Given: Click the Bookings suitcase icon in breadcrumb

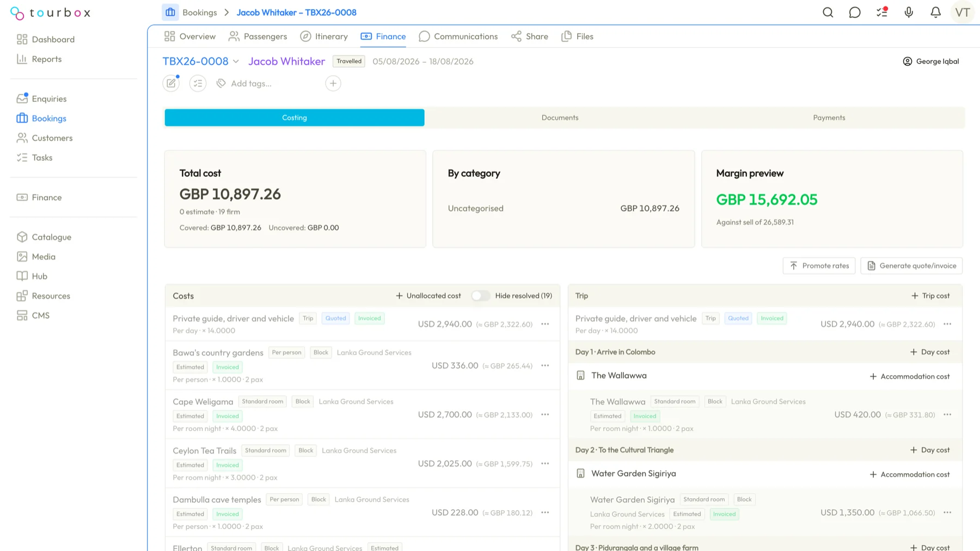Looking at the screenshot, I should [170, 12].
